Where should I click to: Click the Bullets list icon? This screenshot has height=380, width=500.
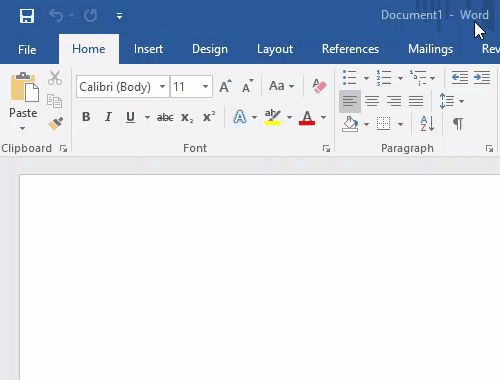[350, 78]
